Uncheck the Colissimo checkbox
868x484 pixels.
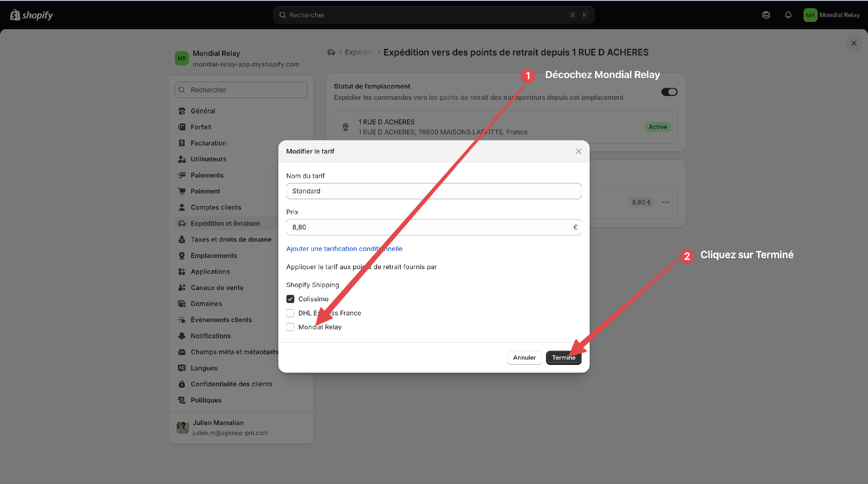[x=290, y=299]
